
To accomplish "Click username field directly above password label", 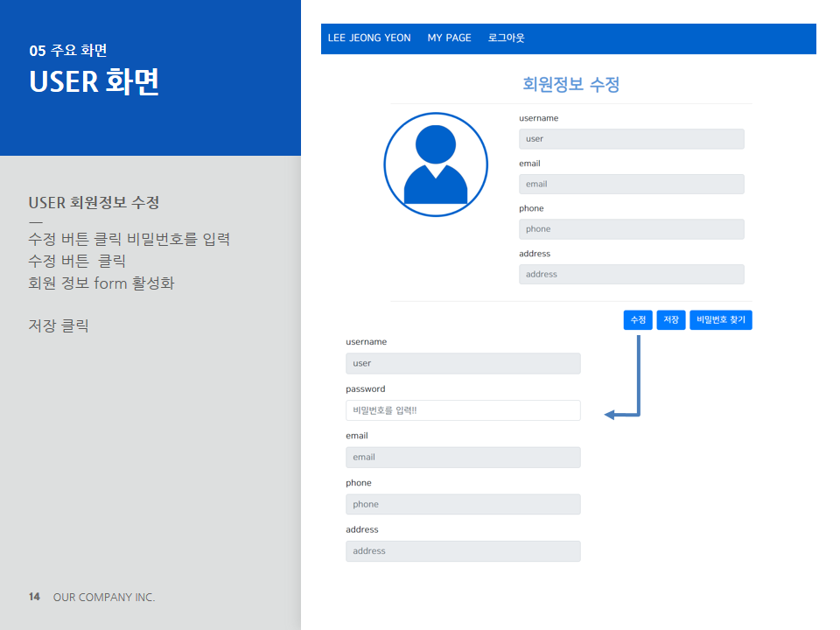I will pyautogui.click(x=463, y=363).
